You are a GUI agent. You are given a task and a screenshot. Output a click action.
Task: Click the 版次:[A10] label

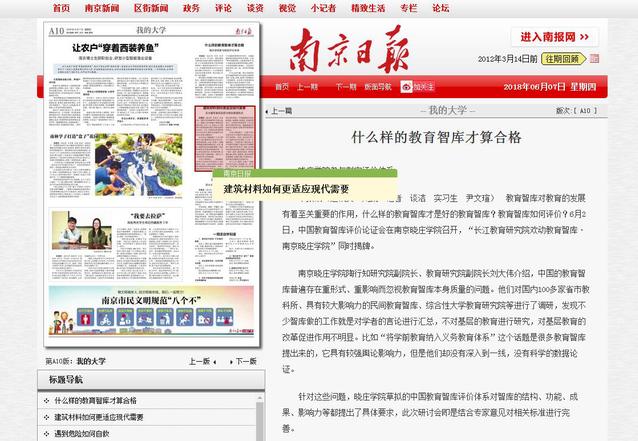pos(577,111)
